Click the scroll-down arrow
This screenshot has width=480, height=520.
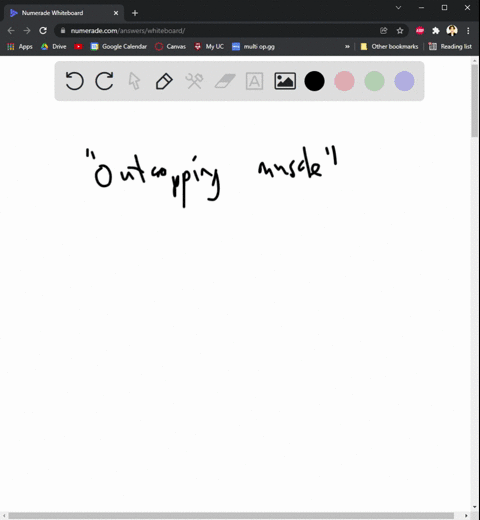pyautogui.click(x=475, y=507)
